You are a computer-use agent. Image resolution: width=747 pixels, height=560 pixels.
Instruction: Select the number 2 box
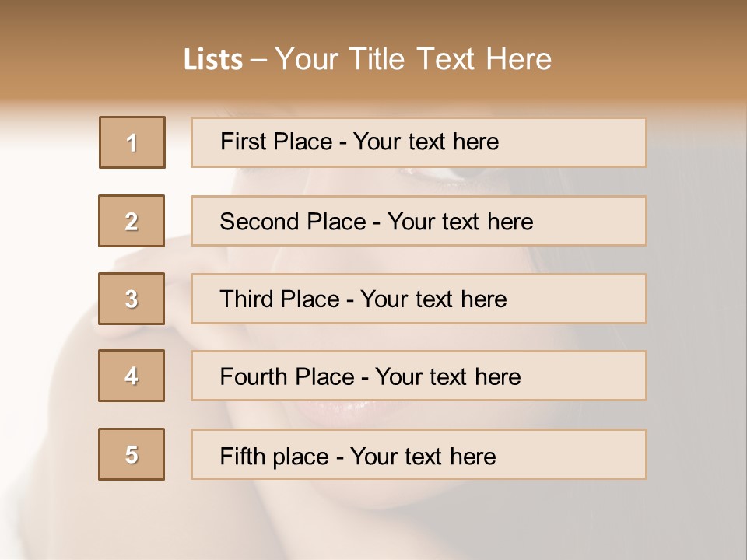point(132,221)
